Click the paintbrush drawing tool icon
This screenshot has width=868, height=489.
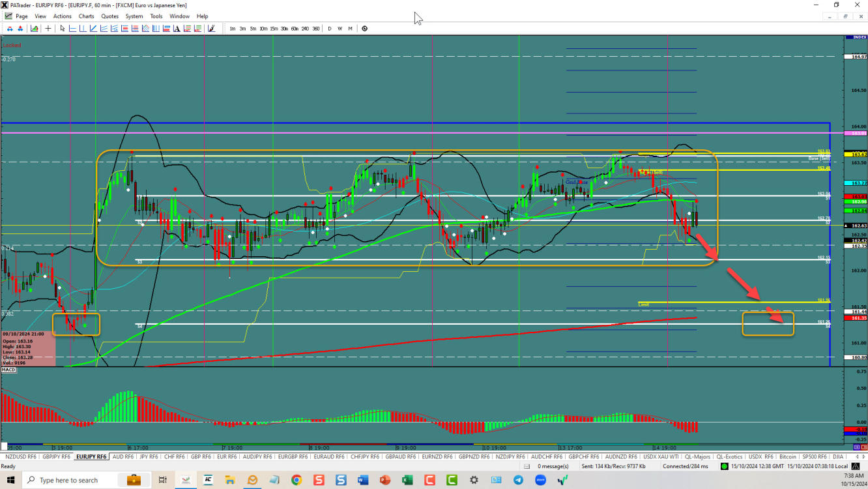tap(211, 29)
